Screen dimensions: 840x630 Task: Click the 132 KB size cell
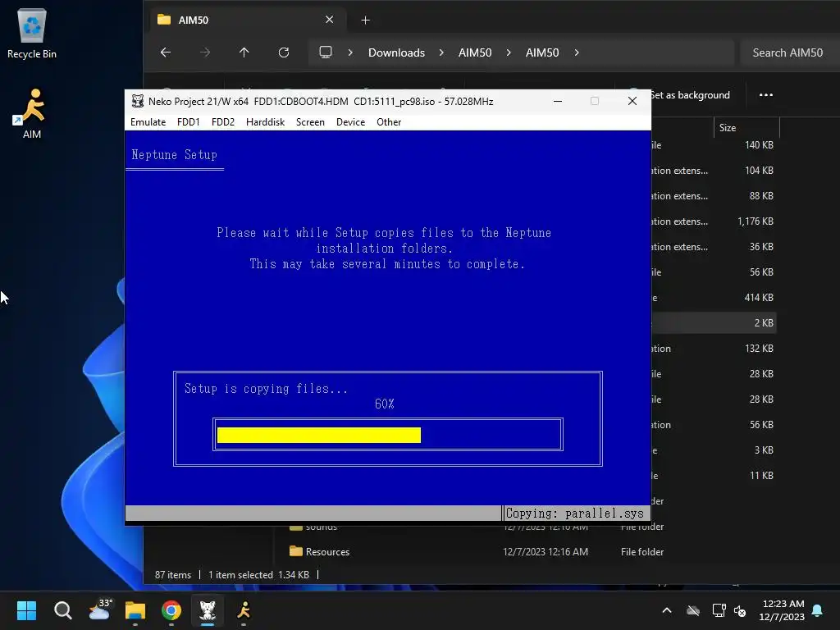759,348
